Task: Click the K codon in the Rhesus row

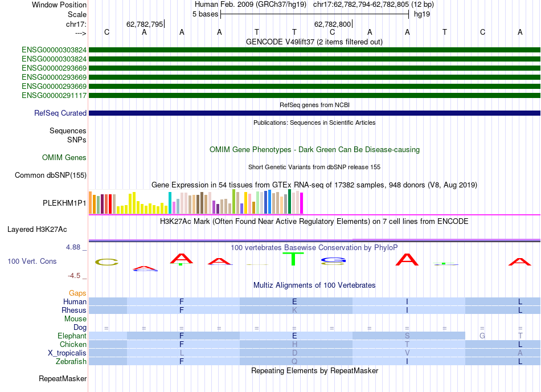Action: click(294, 310)
